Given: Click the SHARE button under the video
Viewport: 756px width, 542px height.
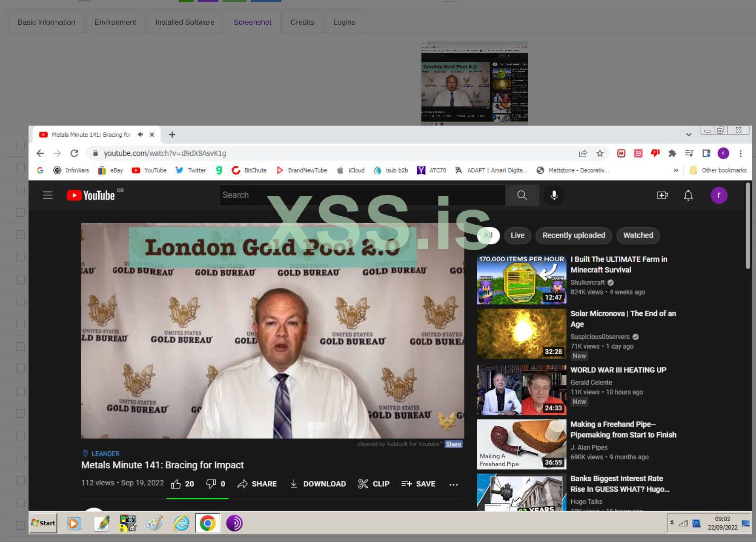Looking at the screenshot, I should pos(257,484).
